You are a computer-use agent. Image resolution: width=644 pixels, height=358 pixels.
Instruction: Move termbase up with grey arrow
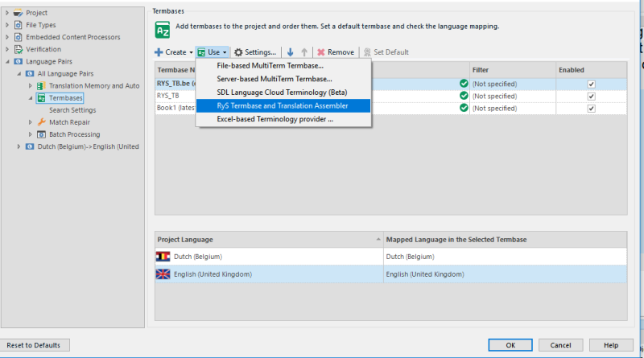click(304, 52)
